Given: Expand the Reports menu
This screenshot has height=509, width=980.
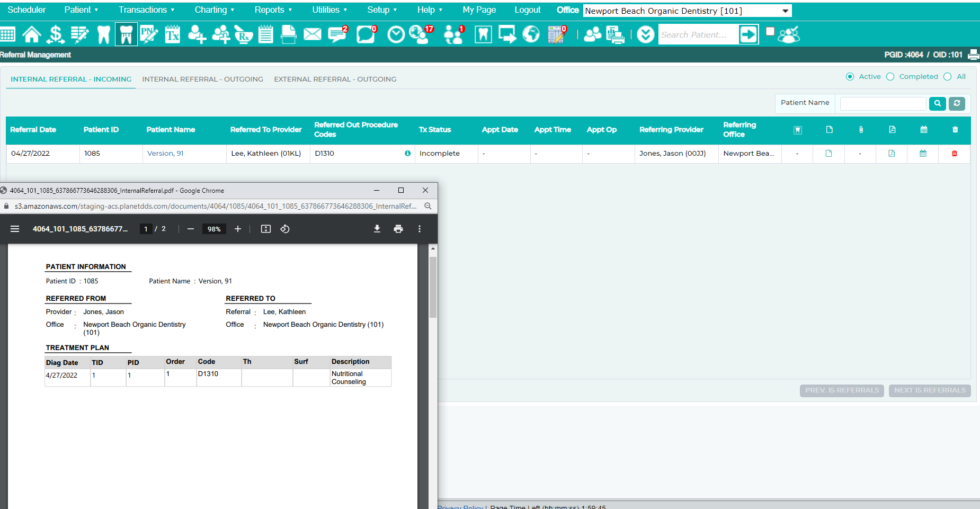Looking at the screenshot, I should pyautogui.click(x=273, y=10).
